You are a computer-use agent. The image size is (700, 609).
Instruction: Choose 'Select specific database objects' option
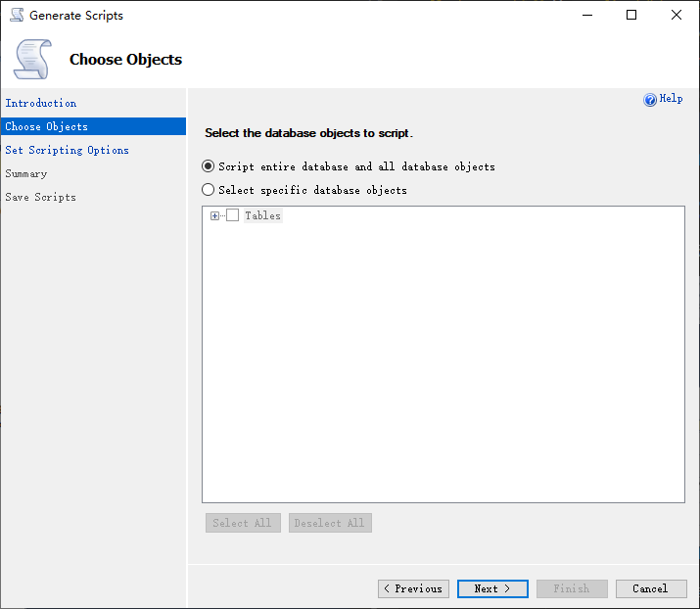pyautogui.click(x=209, y=190)
